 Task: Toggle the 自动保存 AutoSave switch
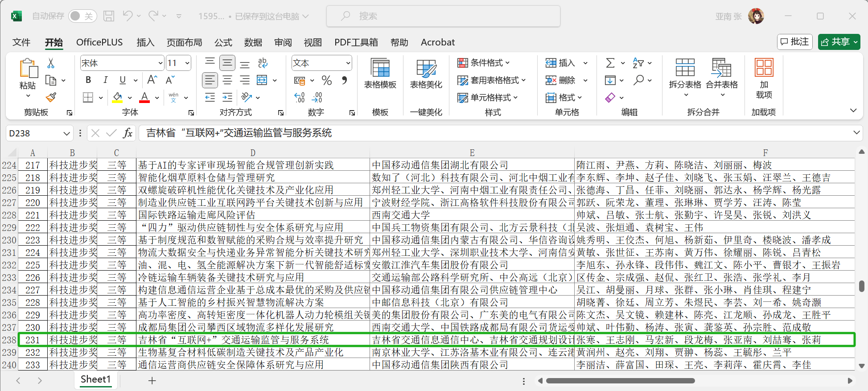pos(81,16)
